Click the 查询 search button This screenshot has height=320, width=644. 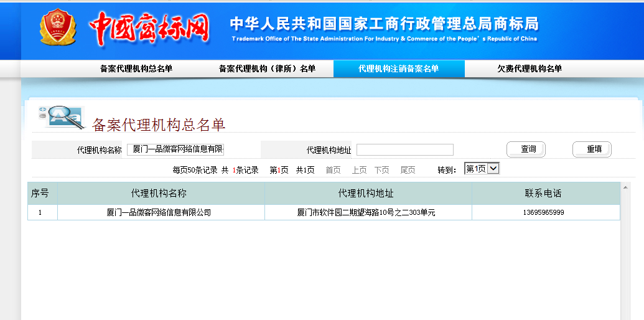tap(526, 149)
